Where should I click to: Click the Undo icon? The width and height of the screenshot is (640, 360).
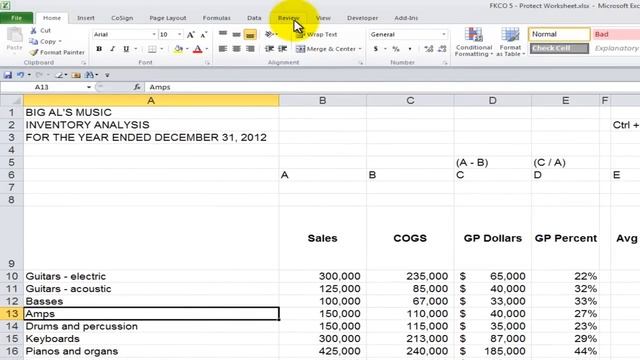(20, 75)
